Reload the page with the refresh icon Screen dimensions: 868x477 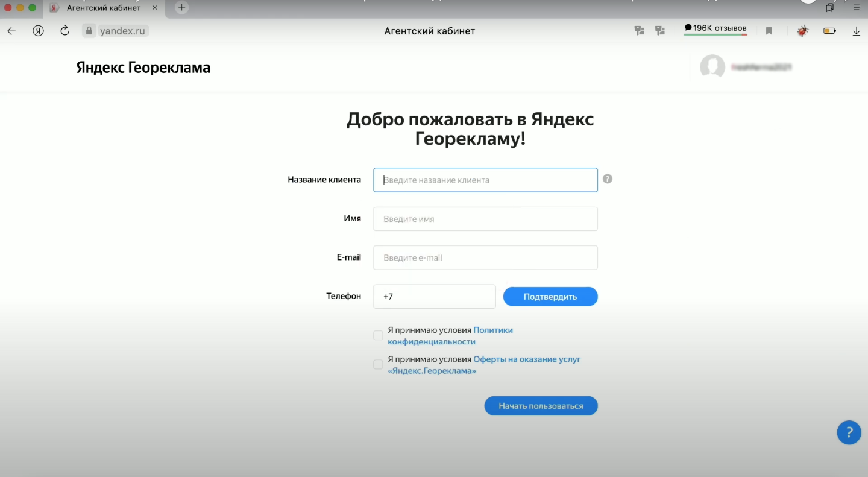(x=65, y=31)
